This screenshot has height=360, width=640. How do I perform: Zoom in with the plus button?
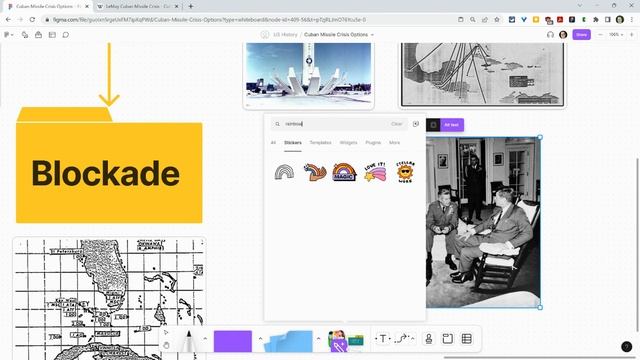click(x=631, y=35)
